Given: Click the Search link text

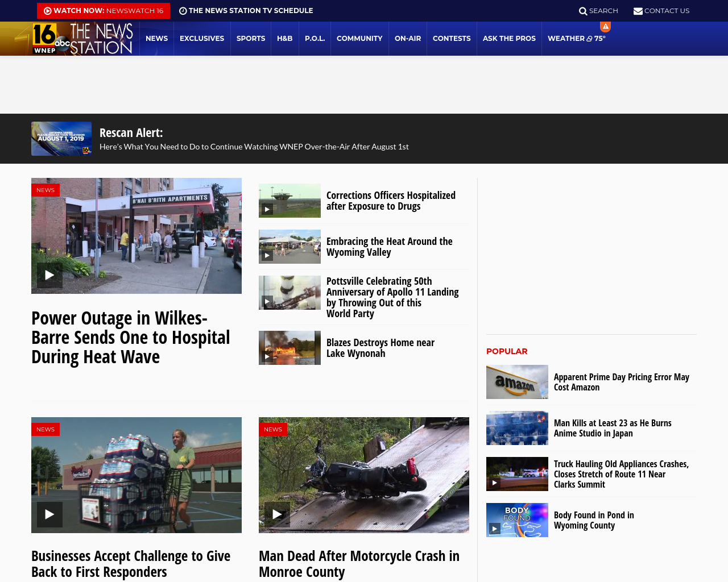Looking at the screenshot, I should (x=603, y=11).
